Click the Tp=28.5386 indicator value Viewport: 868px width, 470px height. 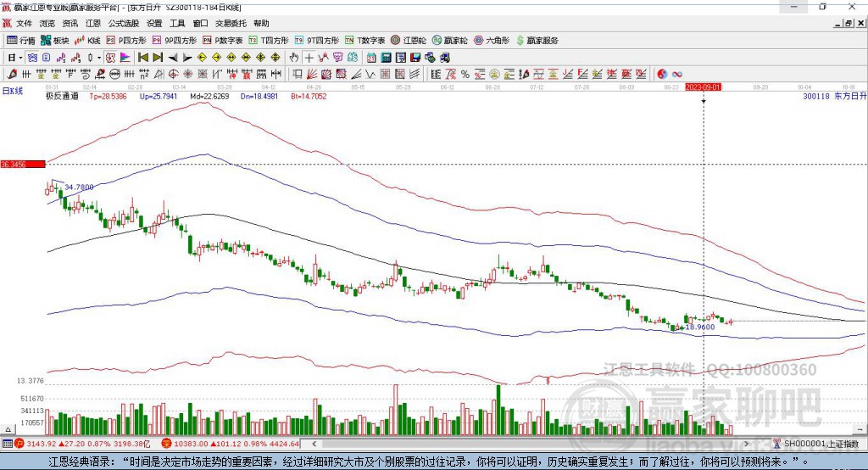[x=108, y=96]
